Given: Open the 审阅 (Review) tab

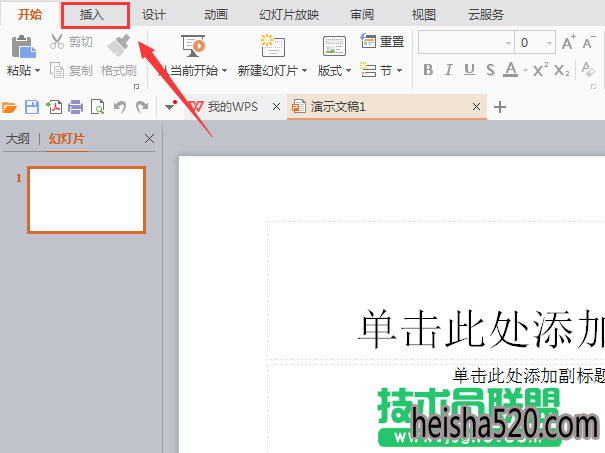Looking at the screenshot, I should pyautogui.click(x=362, y=15).
